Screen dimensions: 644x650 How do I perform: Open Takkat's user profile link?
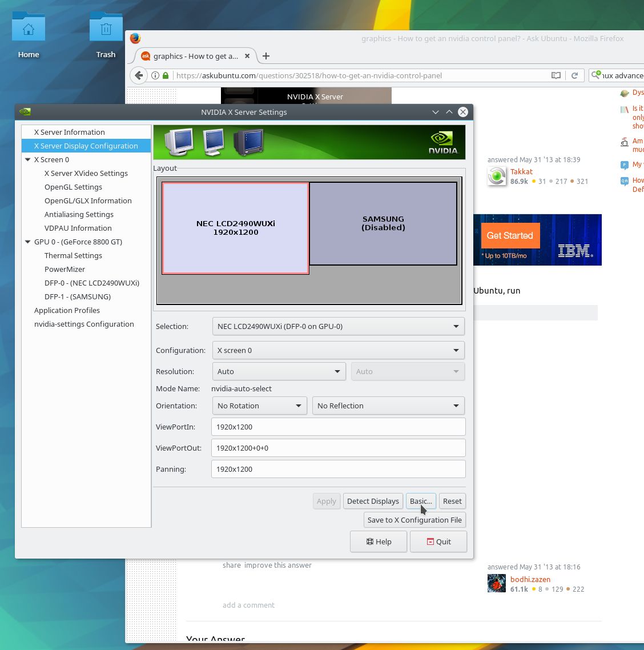pos(521,171)
